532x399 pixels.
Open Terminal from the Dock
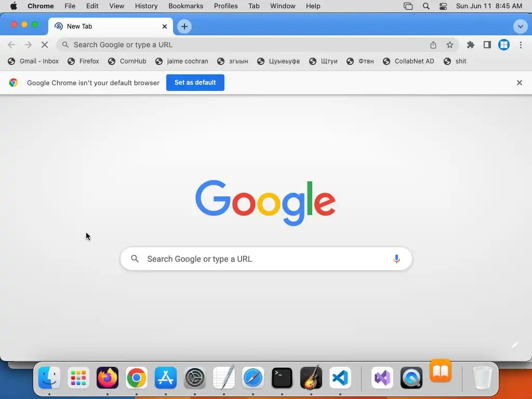tap(282, 378)
